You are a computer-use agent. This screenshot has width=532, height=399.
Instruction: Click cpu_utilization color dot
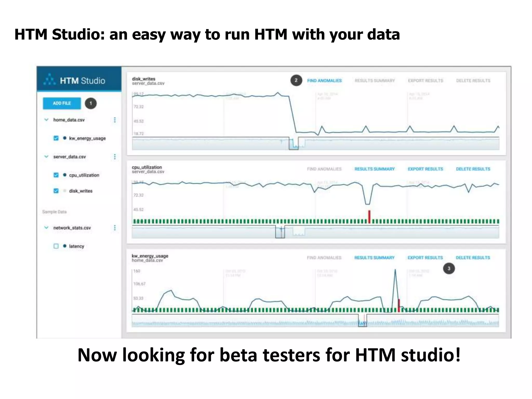[65, 175]
